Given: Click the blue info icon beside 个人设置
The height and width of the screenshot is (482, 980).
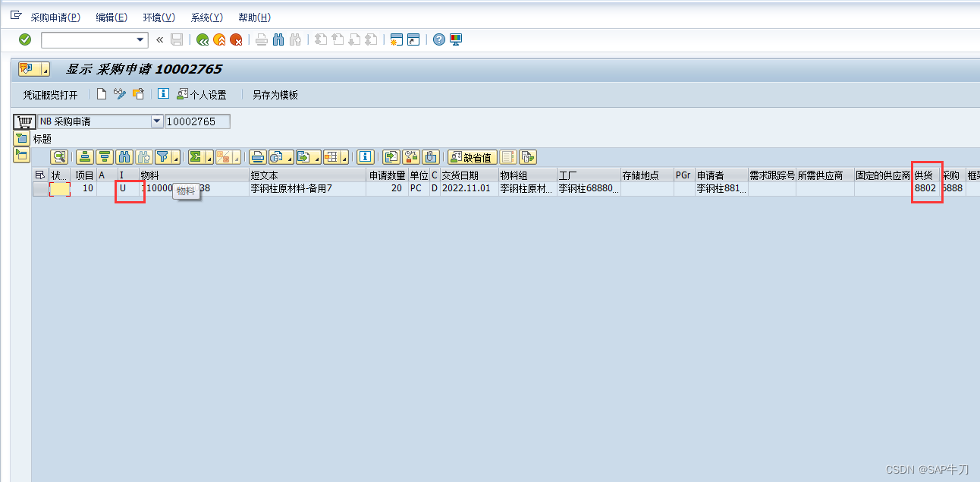Looking at the screenshot, I should pyautogui.click(x=163, y=94).
